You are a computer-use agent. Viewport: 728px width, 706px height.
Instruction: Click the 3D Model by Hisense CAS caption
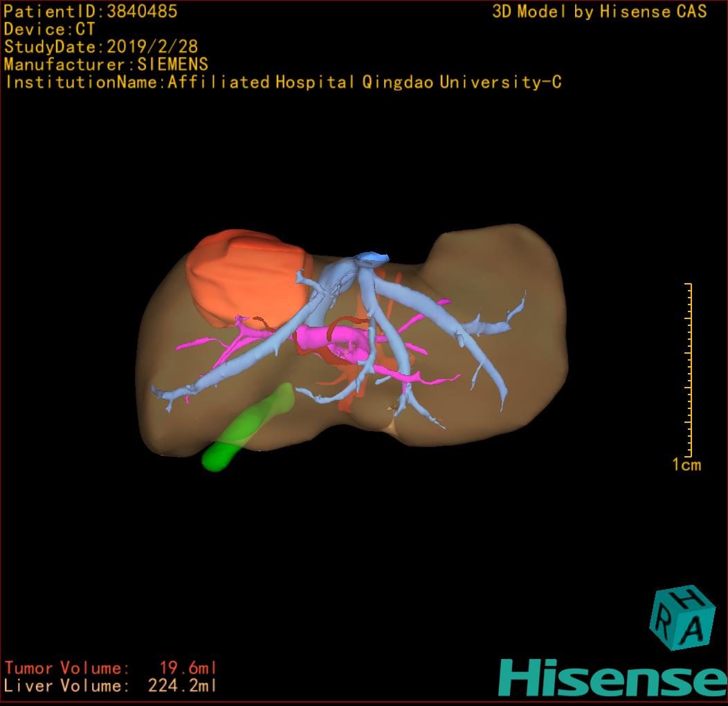point(599,12)
